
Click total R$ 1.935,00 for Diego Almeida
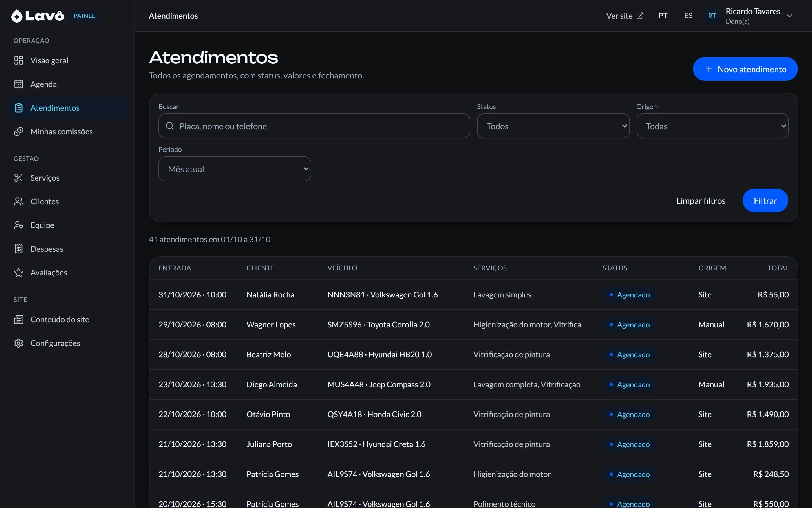768,384
